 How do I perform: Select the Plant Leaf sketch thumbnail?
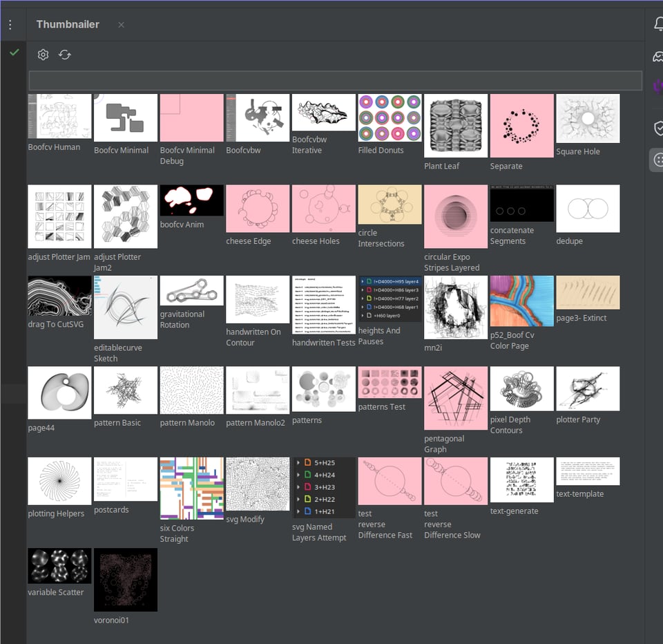(x=456, y=126)
